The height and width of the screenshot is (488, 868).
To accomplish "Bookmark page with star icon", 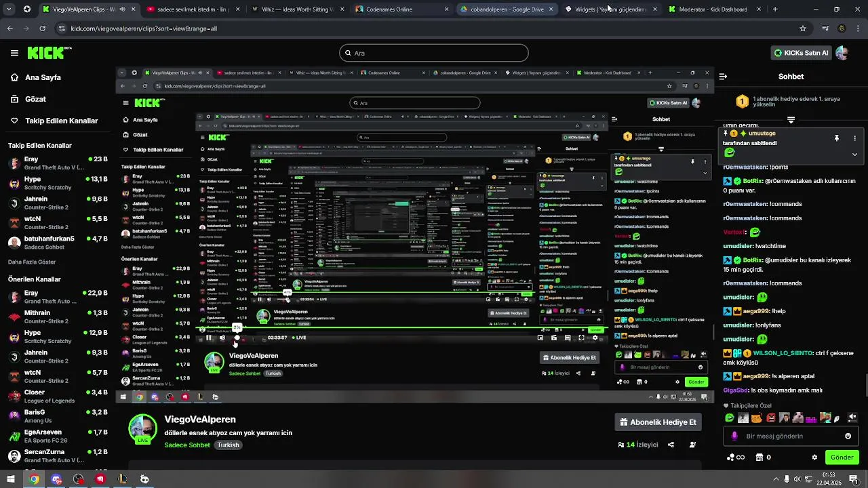I will [x=803, y=28].
